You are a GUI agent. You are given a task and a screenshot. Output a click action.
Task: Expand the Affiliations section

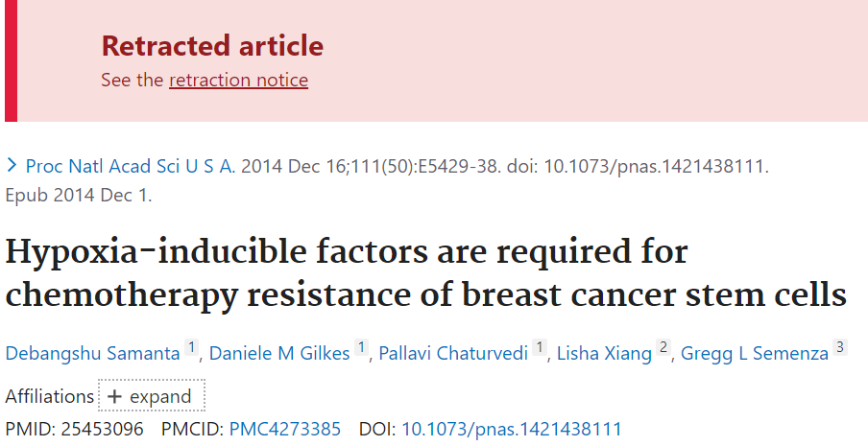click(x=152, y=396)
